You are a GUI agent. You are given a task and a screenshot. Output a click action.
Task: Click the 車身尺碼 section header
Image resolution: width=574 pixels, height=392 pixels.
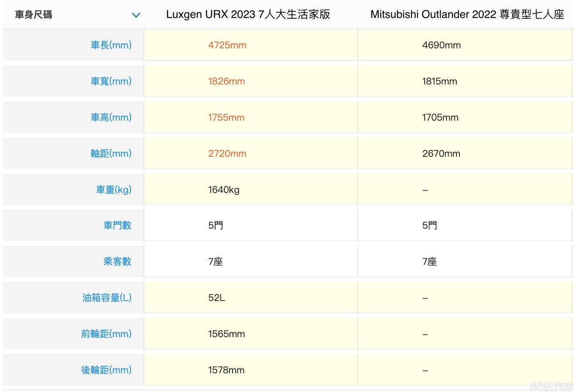pos(34,15)
